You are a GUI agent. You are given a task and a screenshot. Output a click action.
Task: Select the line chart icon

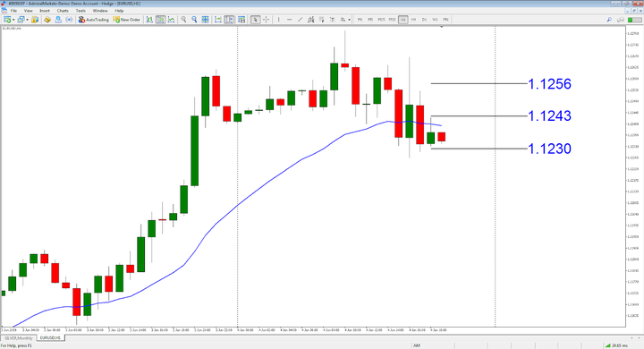pos(171,20)
